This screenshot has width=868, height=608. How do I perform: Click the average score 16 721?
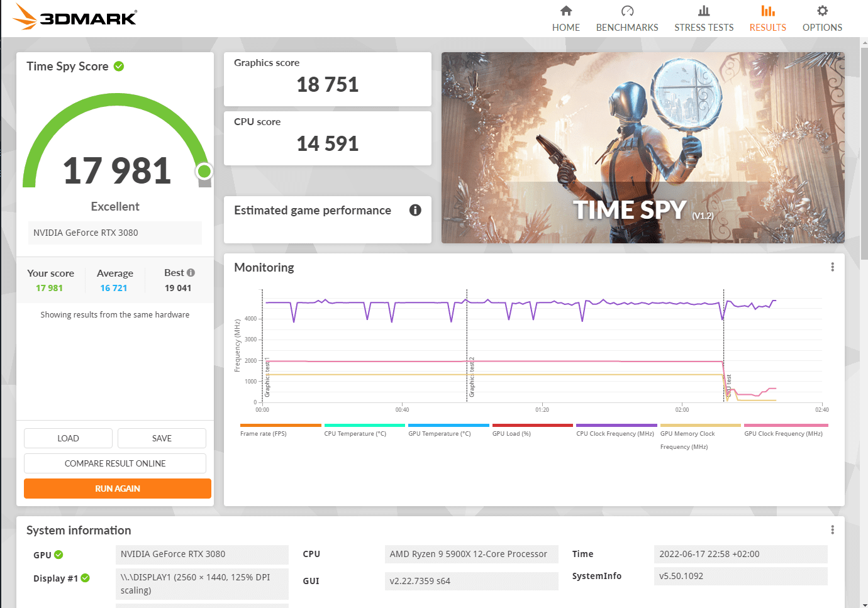(114, 288)
